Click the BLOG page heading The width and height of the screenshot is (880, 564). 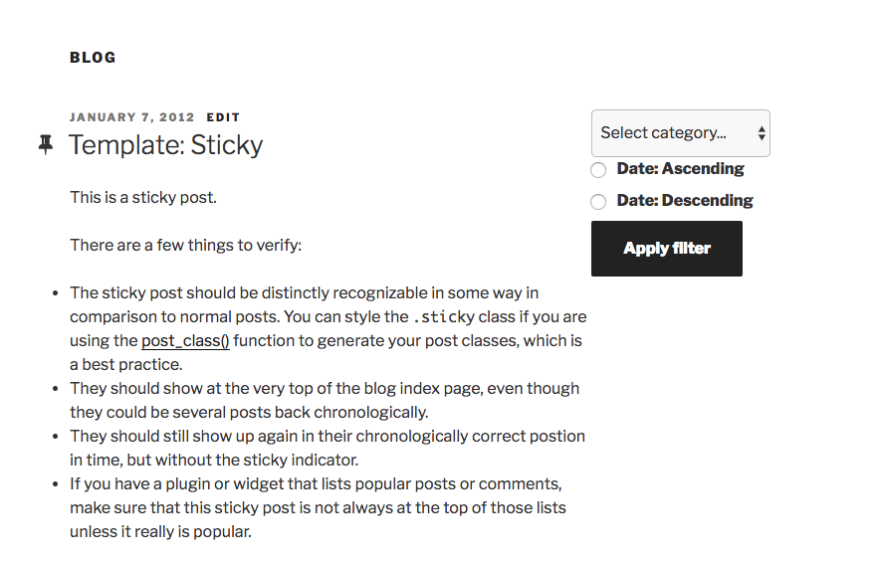point(93,58)
